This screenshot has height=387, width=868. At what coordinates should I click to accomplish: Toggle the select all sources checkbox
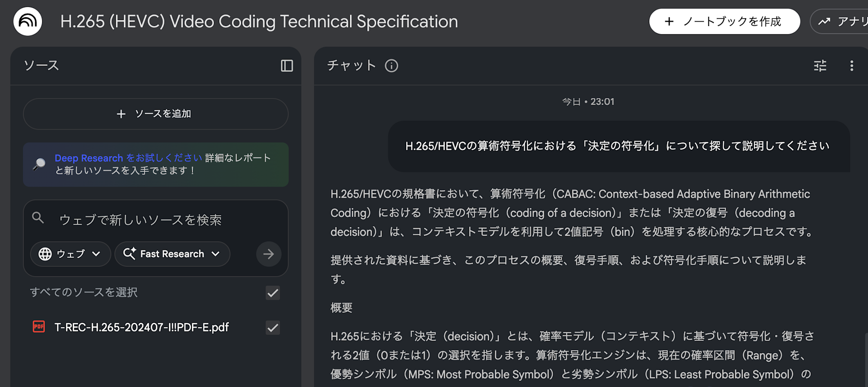[273, 293]
